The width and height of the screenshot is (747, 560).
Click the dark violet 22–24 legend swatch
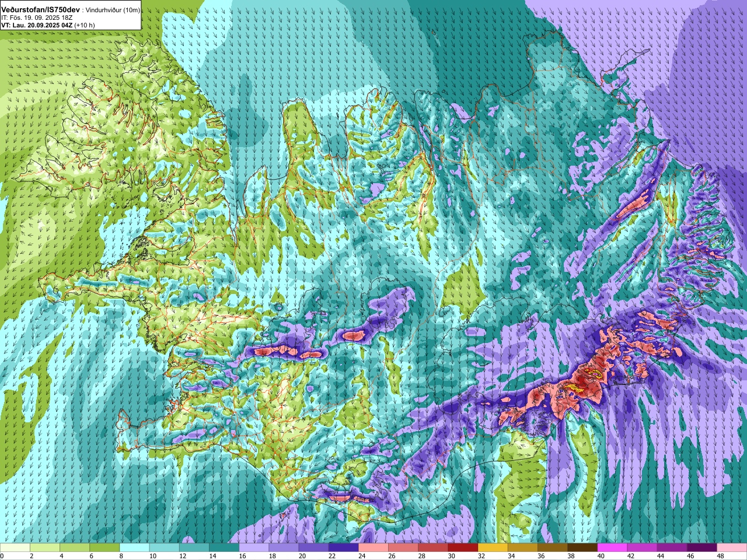pyautogui.click(x=343, y=548)
